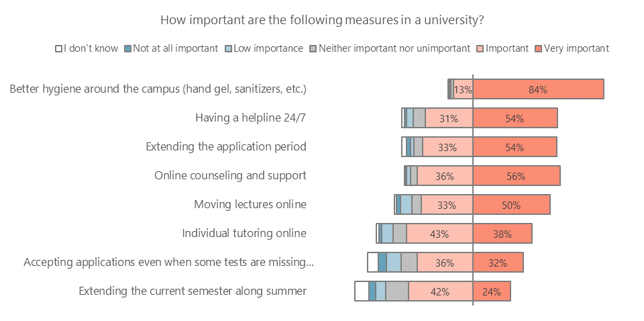Click the 'Neither important nor unimportant' legend swatch
644x321 pixels.
coord(313,48)
